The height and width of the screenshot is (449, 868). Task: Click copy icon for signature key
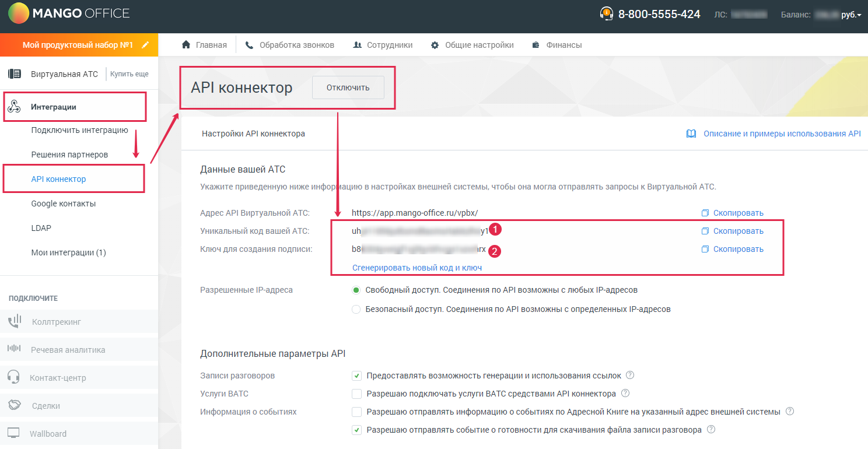pyautogui.click(x=705, y=249)
